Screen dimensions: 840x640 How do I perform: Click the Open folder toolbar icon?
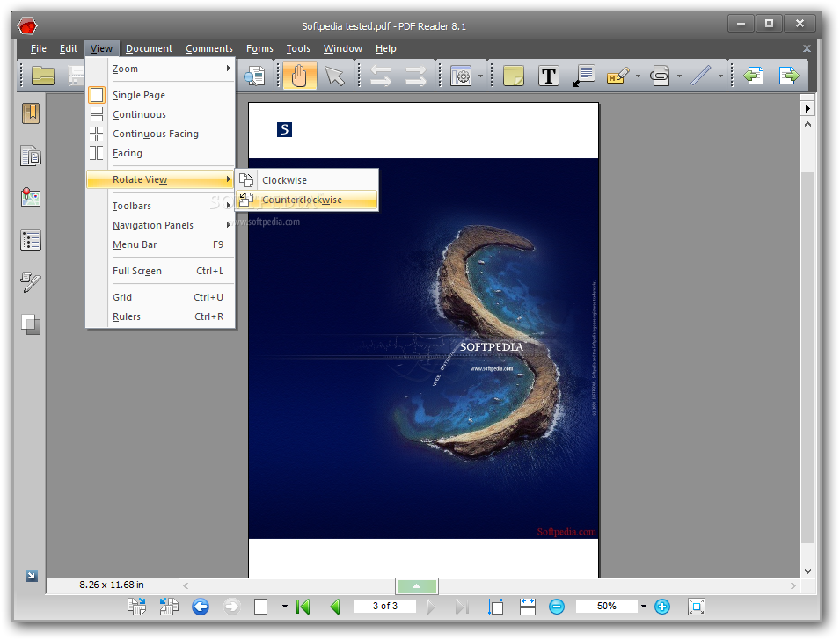(42, 76)
